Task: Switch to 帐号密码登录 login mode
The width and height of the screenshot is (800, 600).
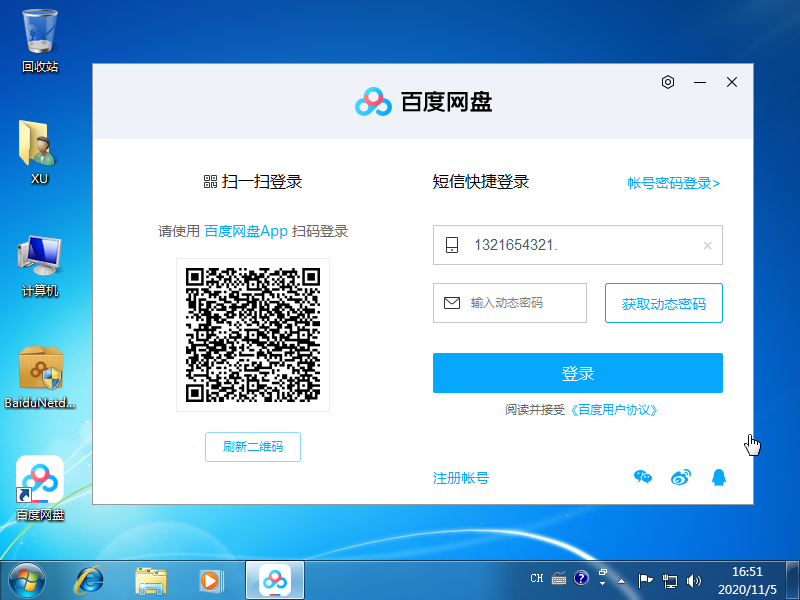Action: click(673, 183)
